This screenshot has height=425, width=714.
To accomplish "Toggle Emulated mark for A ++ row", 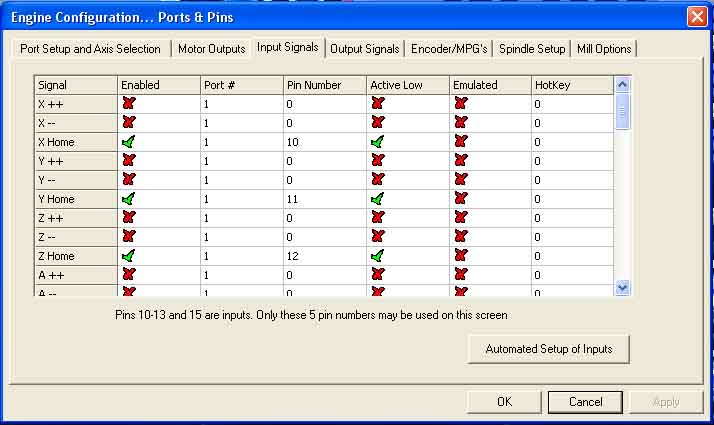I will pyautogui.click(x=461, y=274).
